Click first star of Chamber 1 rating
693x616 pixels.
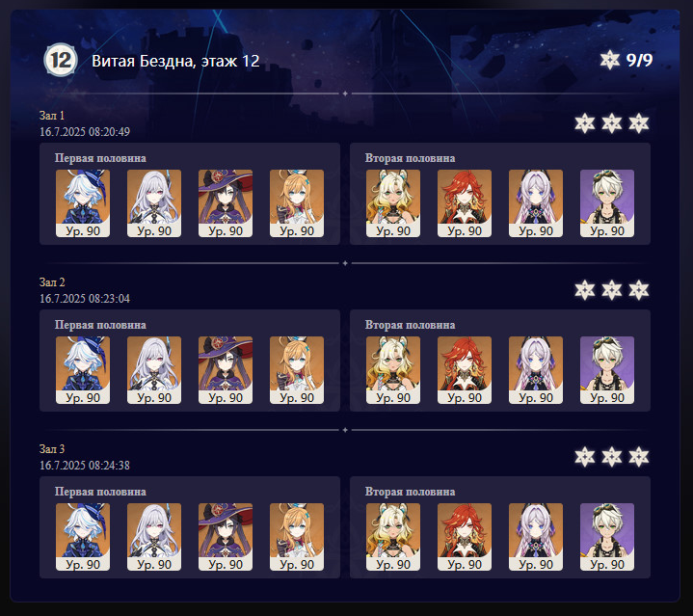(x=585, y=123)
